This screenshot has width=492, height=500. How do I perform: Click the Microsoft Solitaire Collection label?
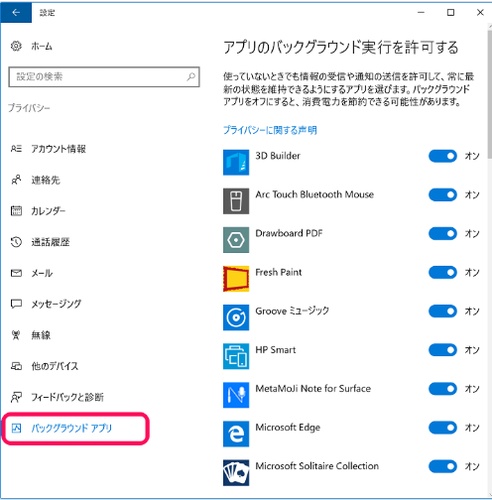317,466
